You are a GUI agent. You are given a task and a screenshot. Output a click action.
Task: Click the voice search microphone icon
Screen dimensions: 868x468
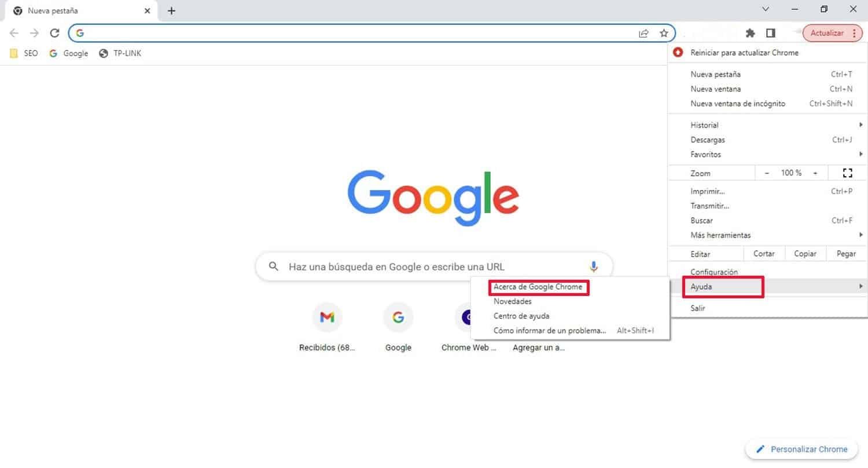pyautogui.click(x=593, y=266)
